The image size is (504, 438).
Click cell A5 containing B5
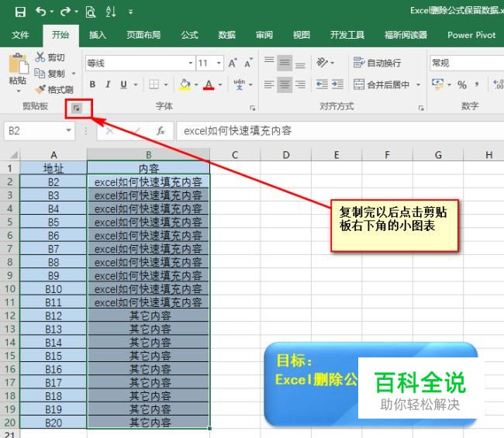pos(54,222)
